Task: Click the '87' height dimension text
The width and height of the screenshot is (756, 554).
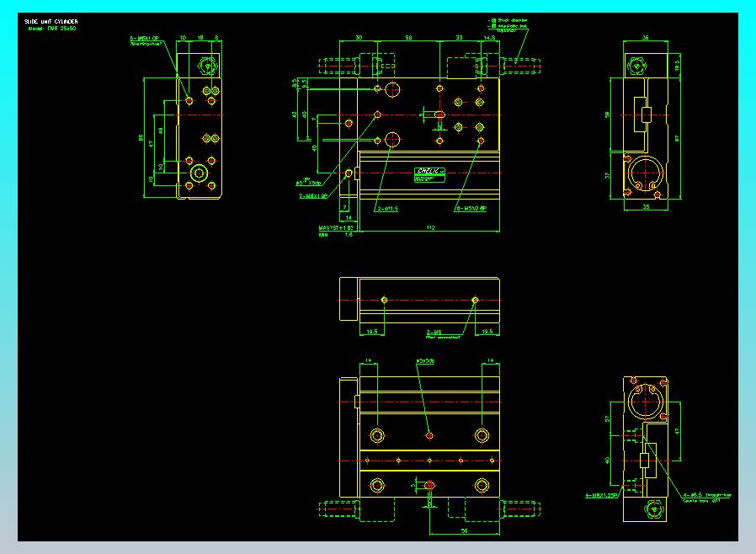Action: 677,138
